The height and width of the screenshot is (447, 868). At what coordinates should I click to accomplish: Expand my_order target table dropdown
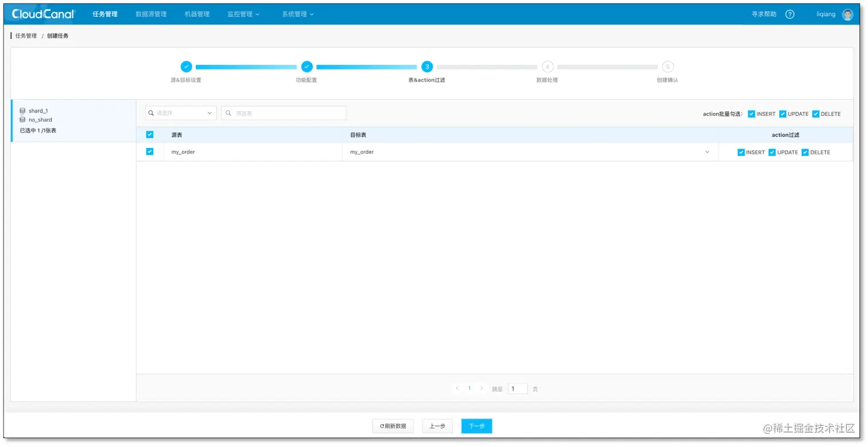point(707,152)
